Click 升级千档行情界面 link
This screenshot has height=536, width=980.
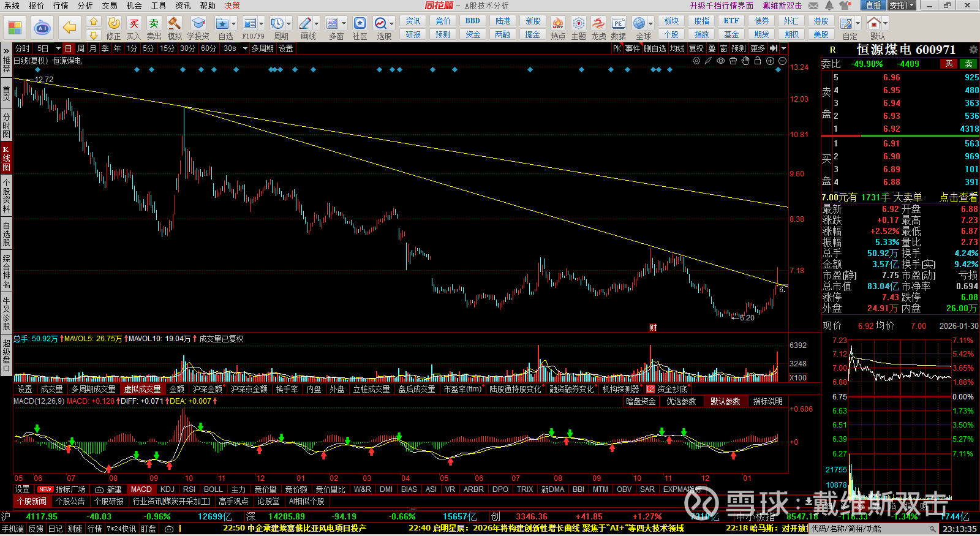click(x=722, y=6)
